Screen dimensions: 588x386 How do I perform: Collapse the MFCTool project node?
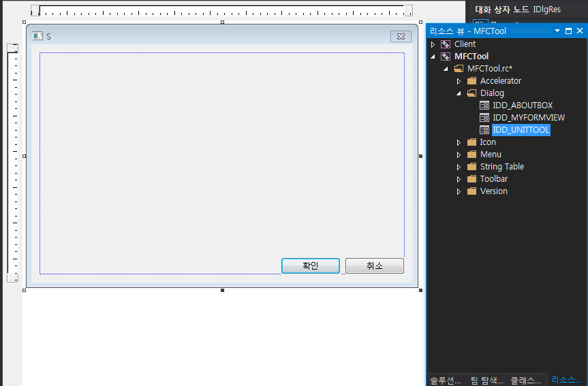[x=433, y=57]
